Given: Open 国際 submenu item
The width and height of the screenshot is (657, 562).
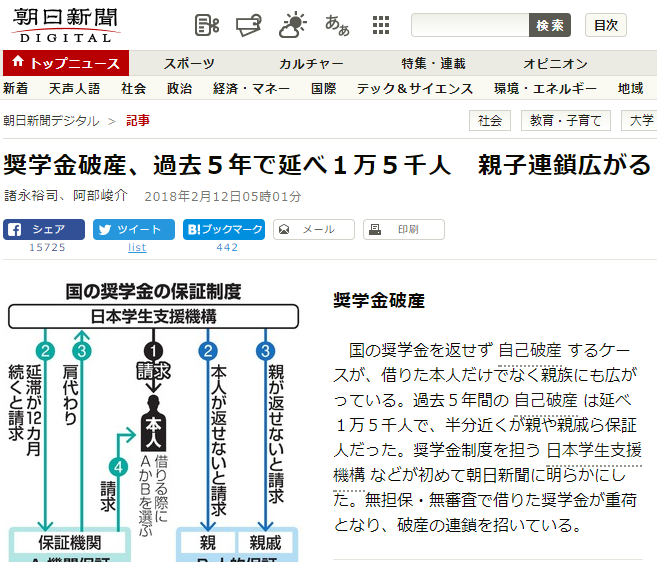Looking at the screenshot, I should (x=323, y=88).
